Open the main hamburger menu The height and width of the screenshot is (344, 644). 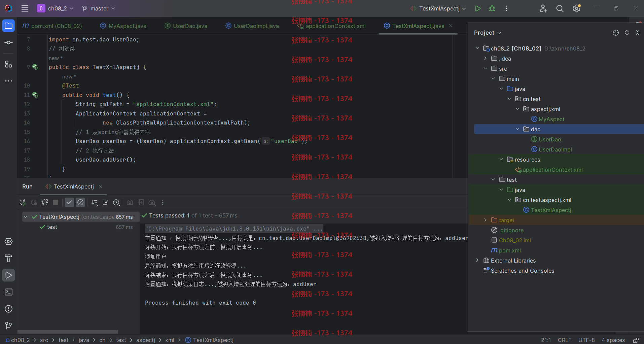click(25, 8)
